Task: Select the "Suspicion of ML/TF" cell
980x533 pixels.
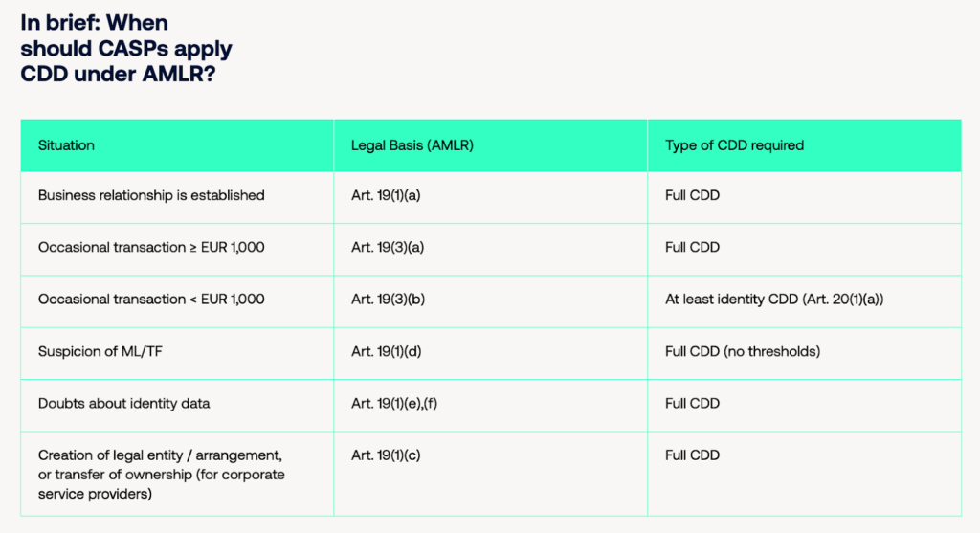Action: (x=99, y=351)
